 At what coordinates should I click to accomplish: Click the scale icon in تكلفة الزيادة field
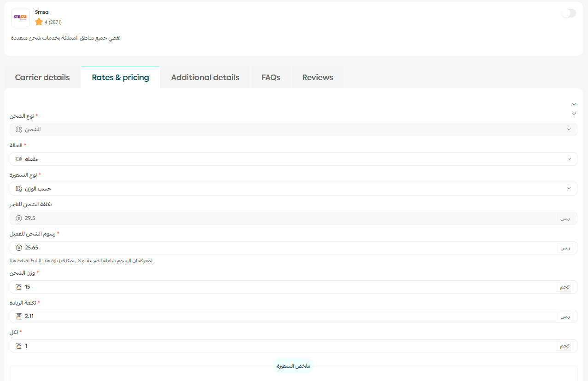pyautogui.click(x=19, y=316)
